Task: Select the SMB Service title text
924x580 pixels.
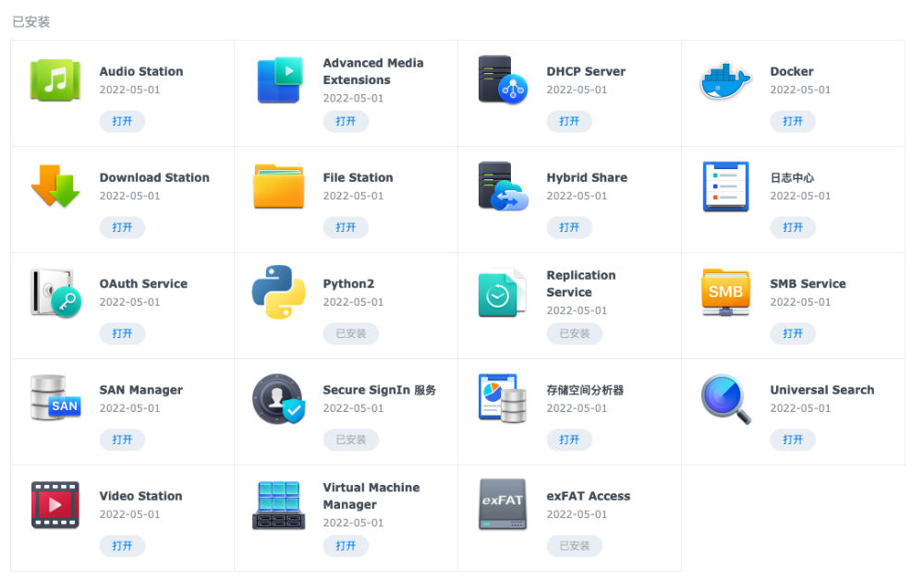Action: 808,284
